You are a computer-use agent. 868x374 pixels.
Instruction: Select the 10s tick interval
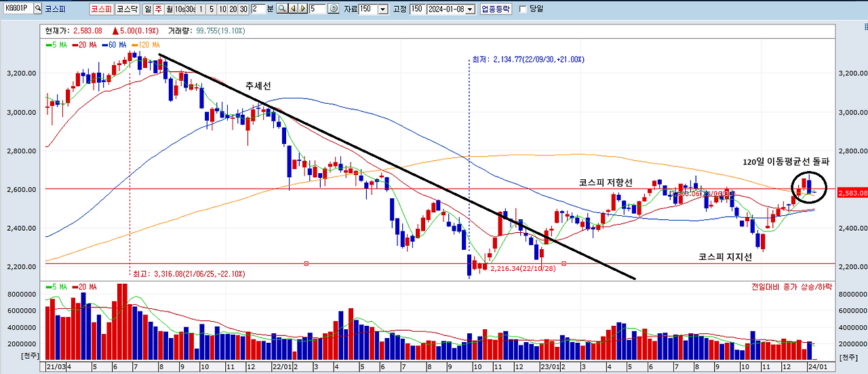pyautogui.click(x=180, y=9)
